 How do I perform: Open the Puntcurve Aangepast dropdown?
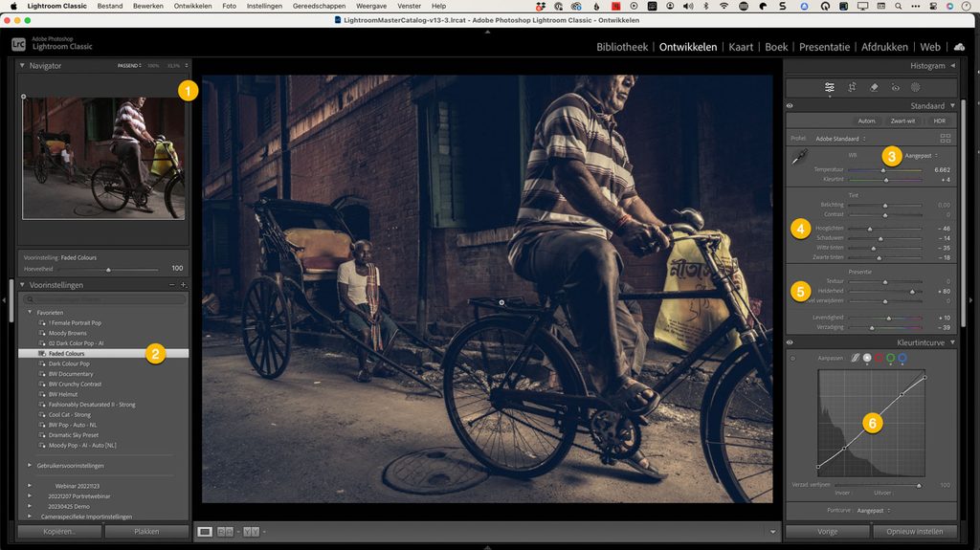point(874,511)
